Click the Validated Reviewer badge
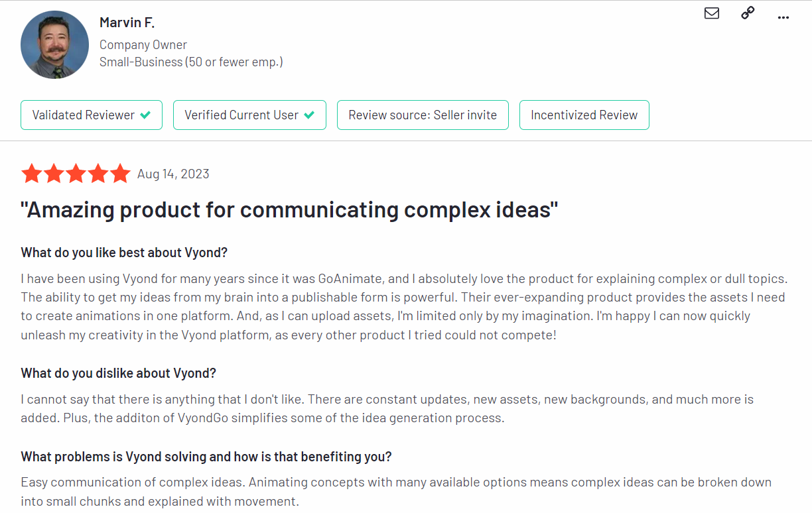The height and width of the screenshot is (513, 812). [92, 115]
